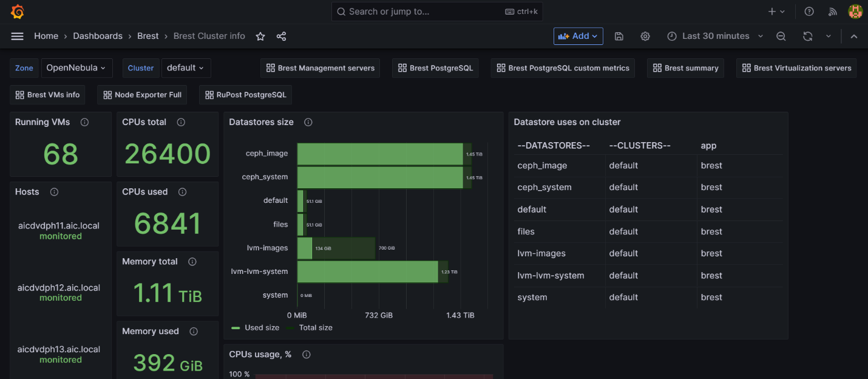Click the Search or jump to field

pyautogui.click(x=437, y=12)
